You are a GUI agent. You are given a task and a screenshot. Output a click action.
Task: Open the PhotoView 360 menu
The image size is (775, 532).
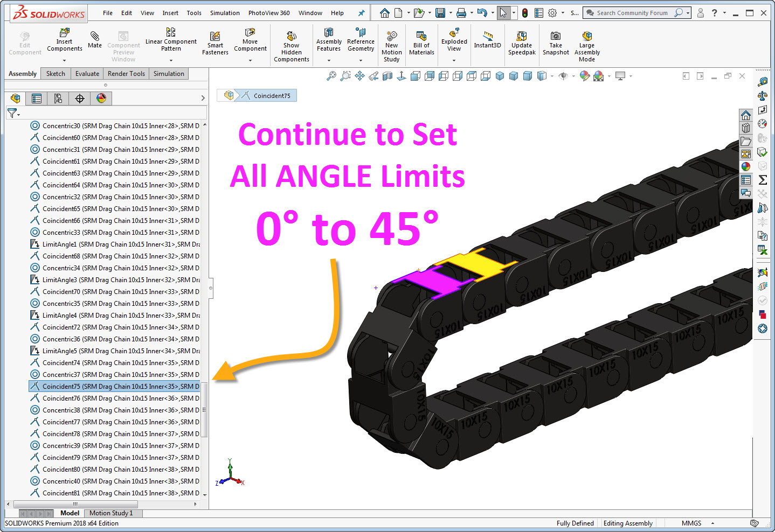[x=269, y=13]
